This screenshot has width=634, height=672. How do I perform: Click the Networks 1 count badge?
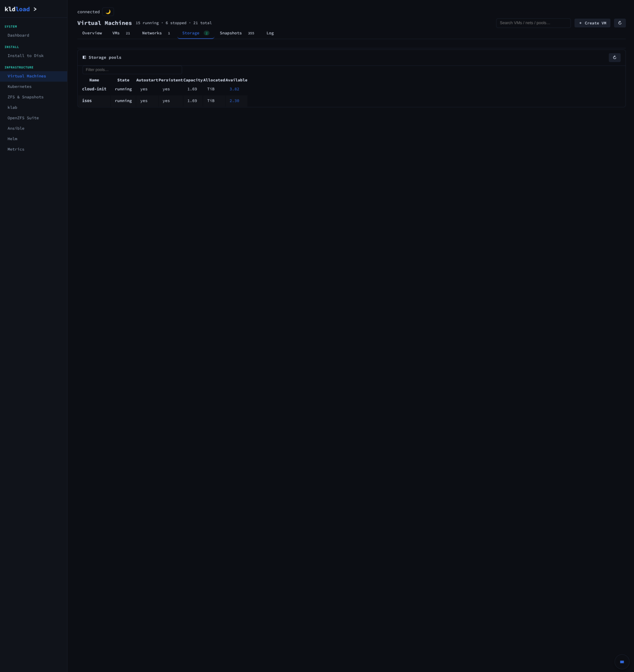point(169,33)
